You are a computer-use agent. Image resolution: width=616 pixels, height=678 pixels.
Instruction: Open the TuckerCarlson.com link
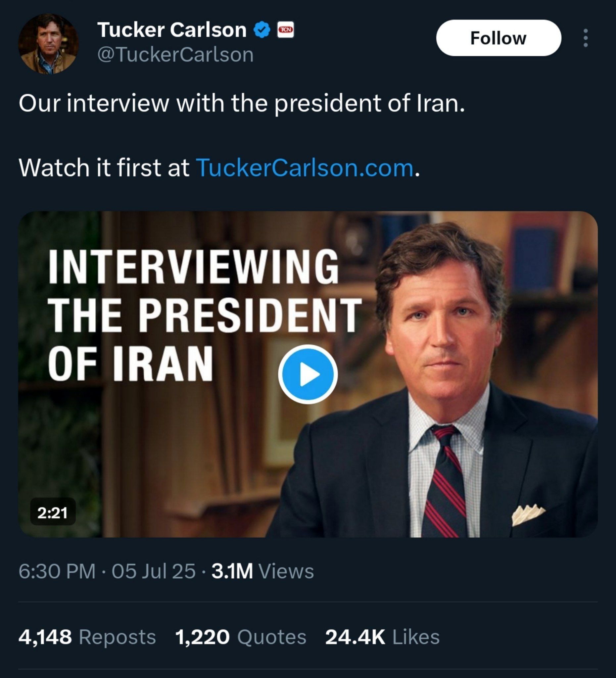(304, 168)
